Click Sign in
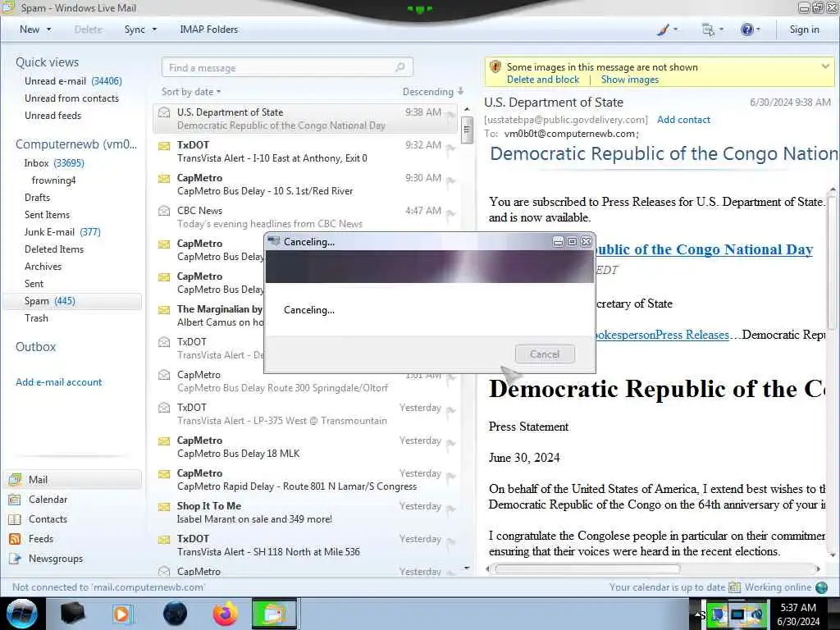Viewport: 840px width, 630px height. click(x=804, y=30)
